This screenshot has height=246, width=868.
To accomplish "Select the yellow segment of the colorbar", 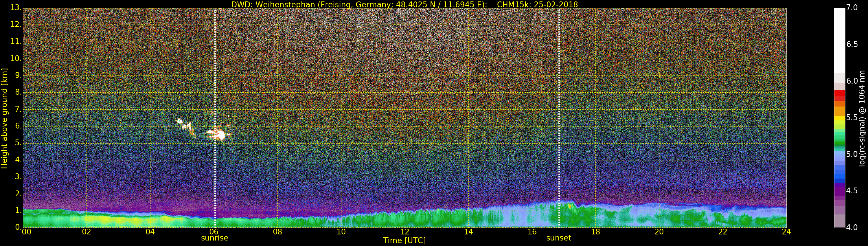I will [839, 119].
